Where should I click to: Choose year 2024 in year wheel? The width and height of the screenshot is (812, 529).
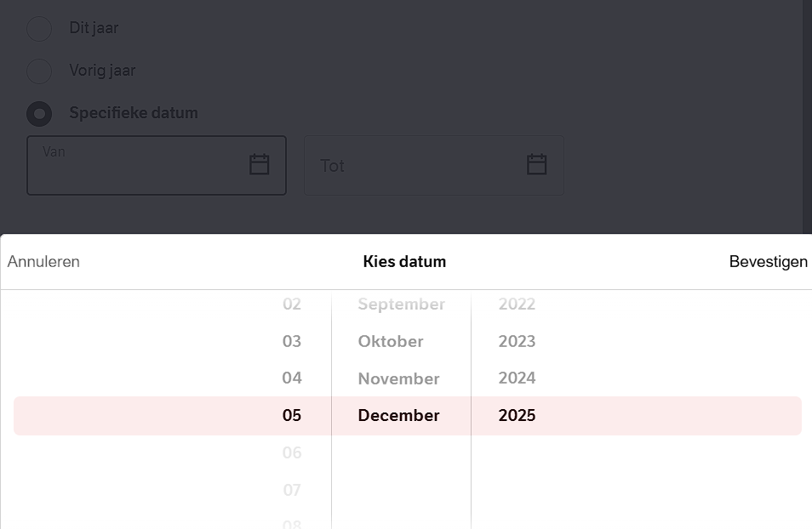(517, 378)
